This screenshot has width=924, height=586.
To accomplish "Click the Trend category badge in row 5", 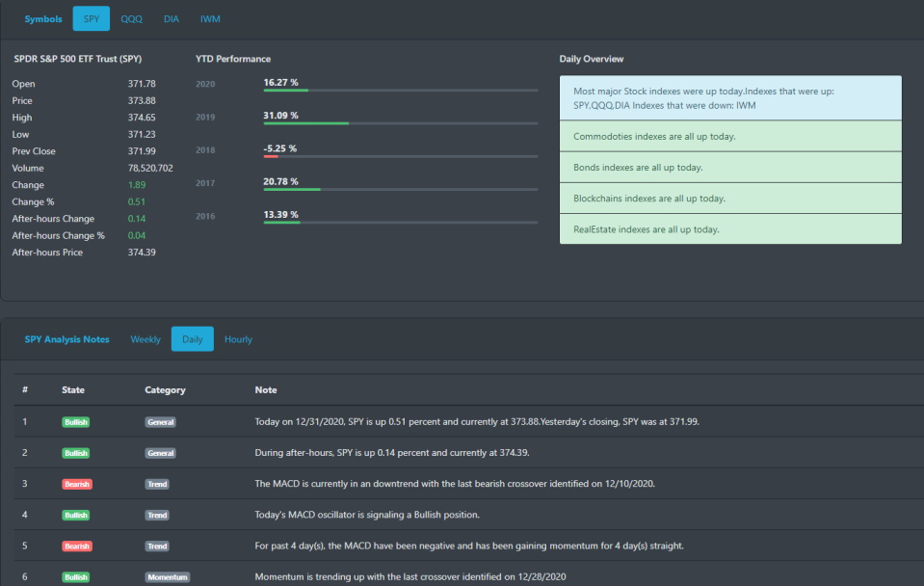I will pos(157,546).
